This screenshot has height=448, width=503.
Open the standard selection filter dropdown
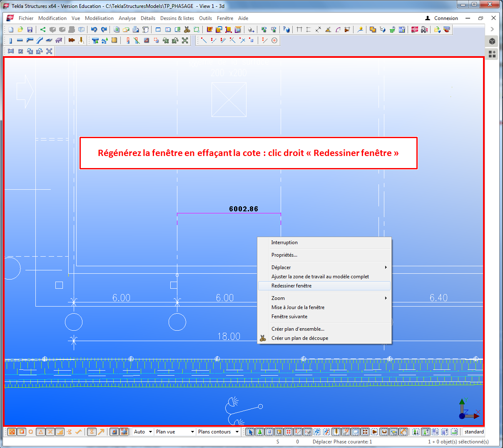pyautogui.click(x=474, y=432)
